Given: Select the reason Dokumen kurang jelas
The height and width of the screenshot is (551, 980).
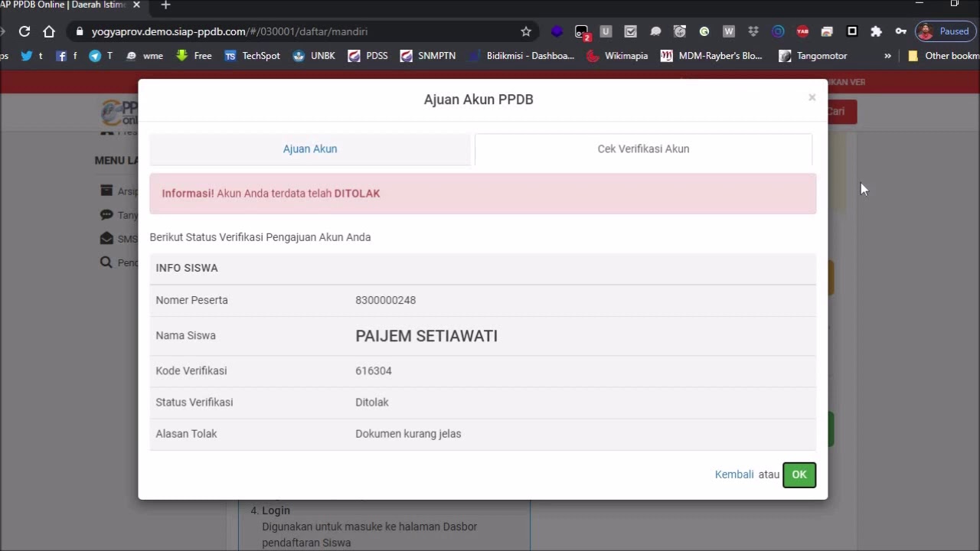Looking at the screenshot, I should tap(408, 434).
